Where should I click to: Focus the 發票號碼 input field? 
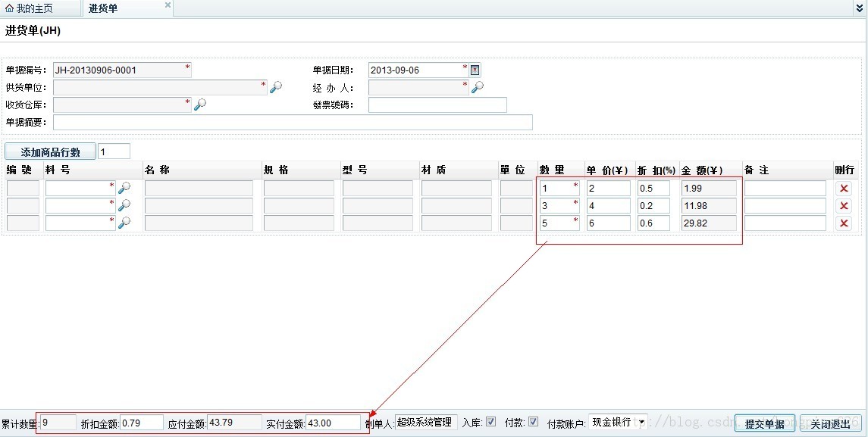pyautogui.click(x=437, y=105)
